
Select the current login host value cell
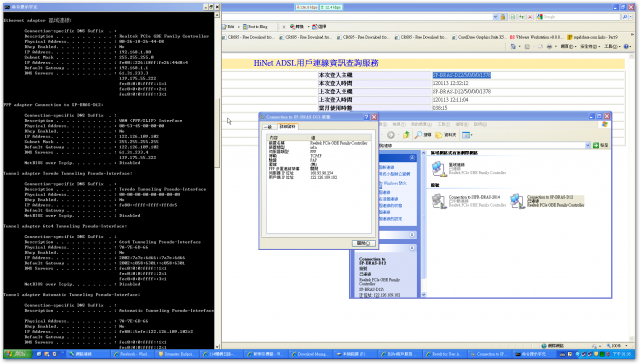(x=462, y=75)
